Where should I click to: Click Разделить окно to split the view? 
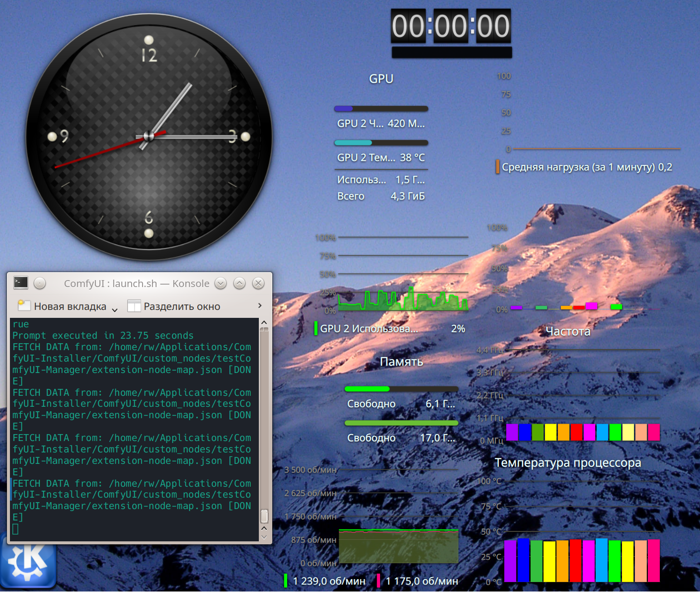tap(174, 306)
